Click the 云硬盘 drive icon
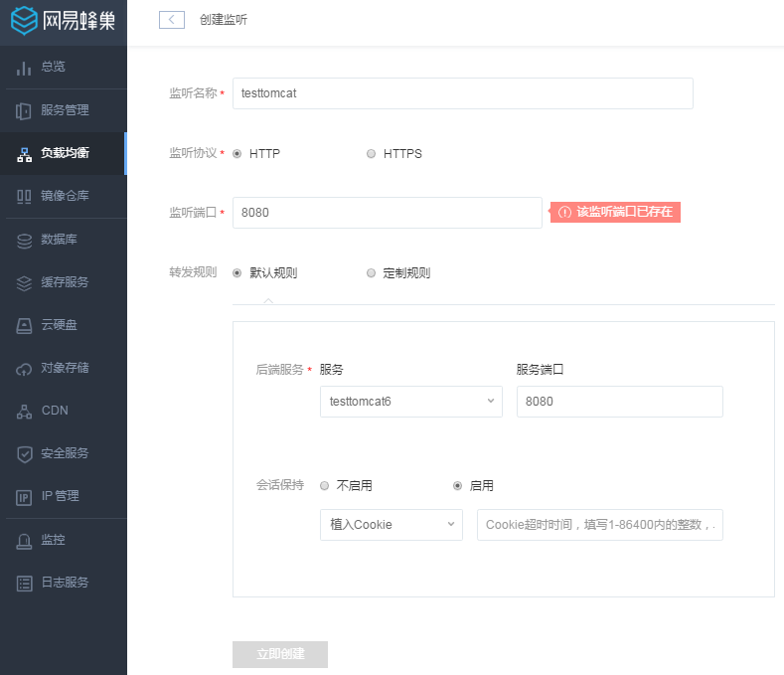 24,326
